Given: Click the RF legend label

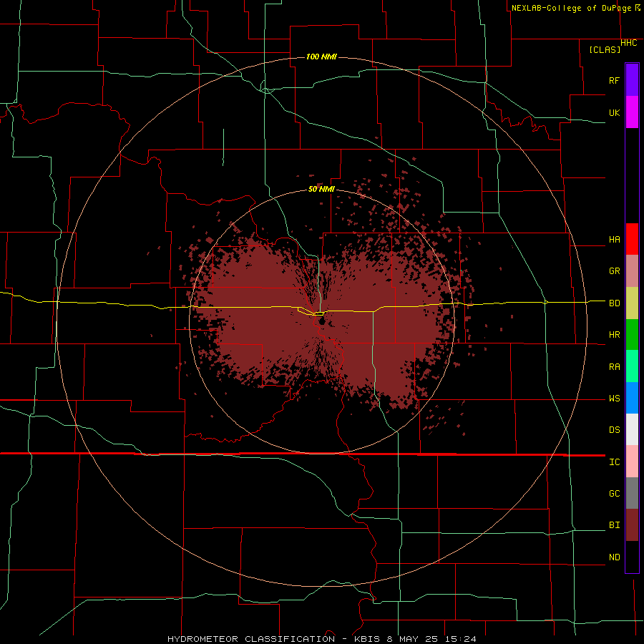Looking at the screenshot, I should pyautogui.click(x=614, y=80).
